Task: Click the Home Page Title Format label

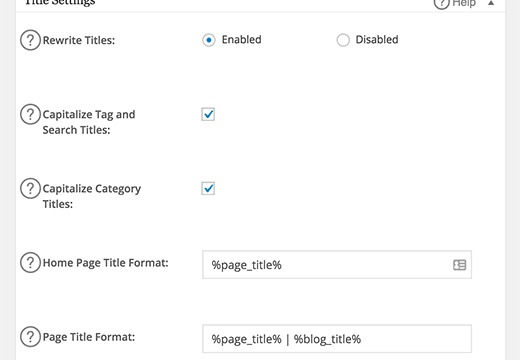Action: pos(106,263)
